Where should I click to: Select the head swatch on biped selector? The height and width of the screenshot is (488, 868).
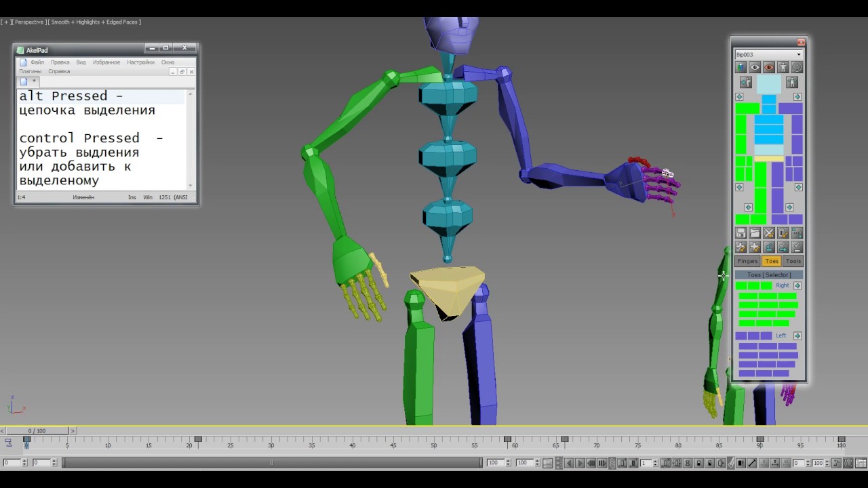coord(769,84)
